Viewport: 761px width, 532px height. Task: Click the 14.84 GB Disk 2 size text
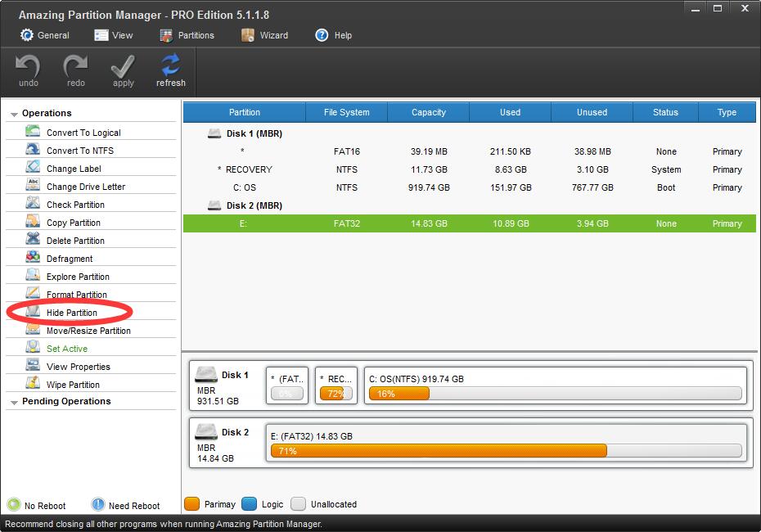point(215,458)
